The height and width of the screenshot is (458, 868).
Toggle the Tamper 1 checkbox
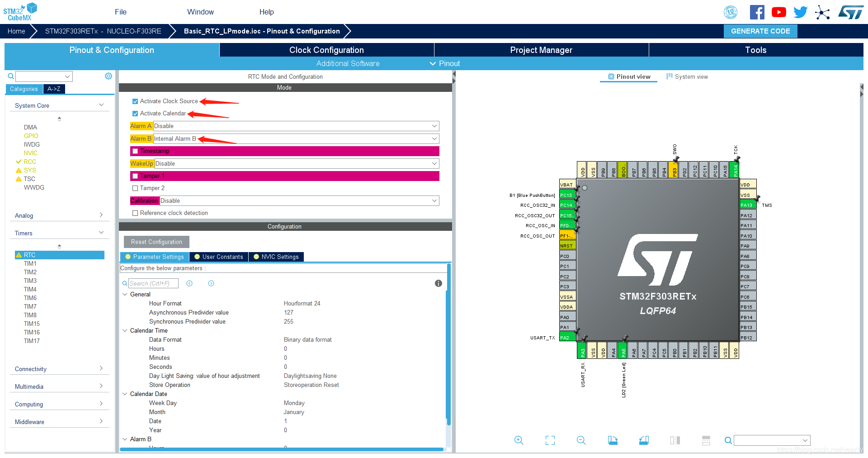coord(135,176)
